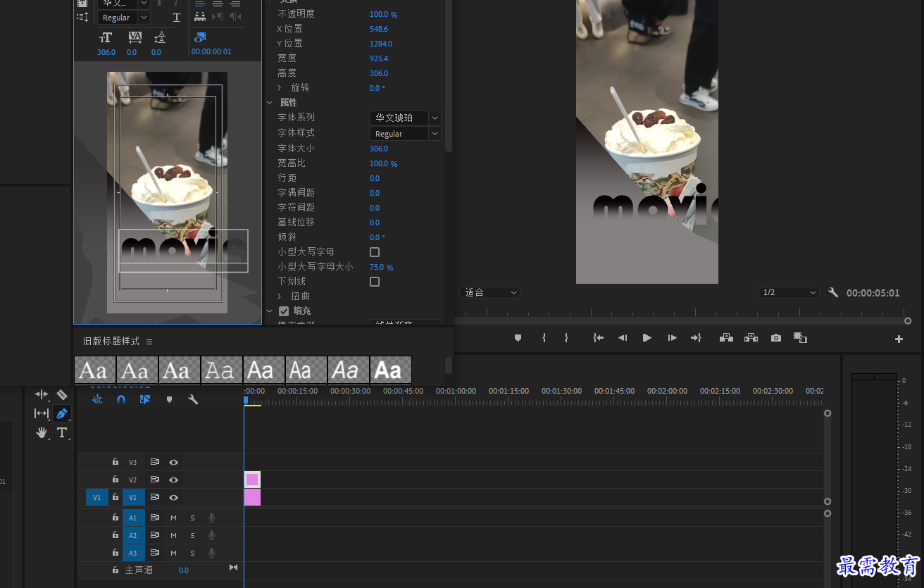Enable the underline checkbox
The height and width of the screenshot is (588, 924).
[375, 282]
